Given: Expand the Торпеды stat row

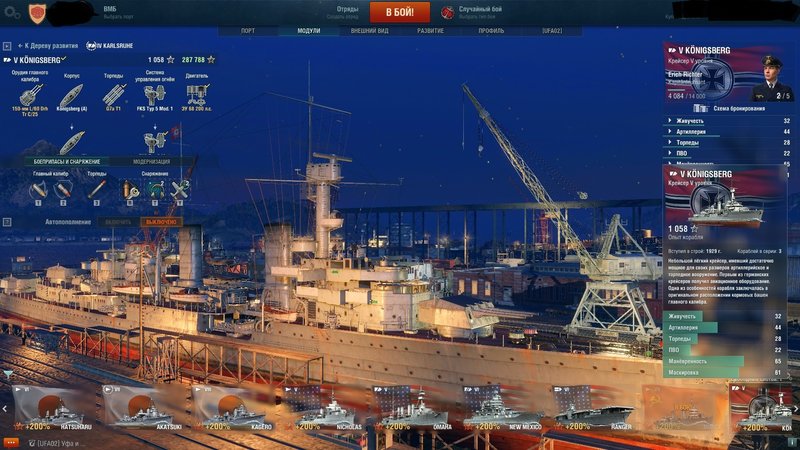Looking at the screenshot, I should coord(729,142).
